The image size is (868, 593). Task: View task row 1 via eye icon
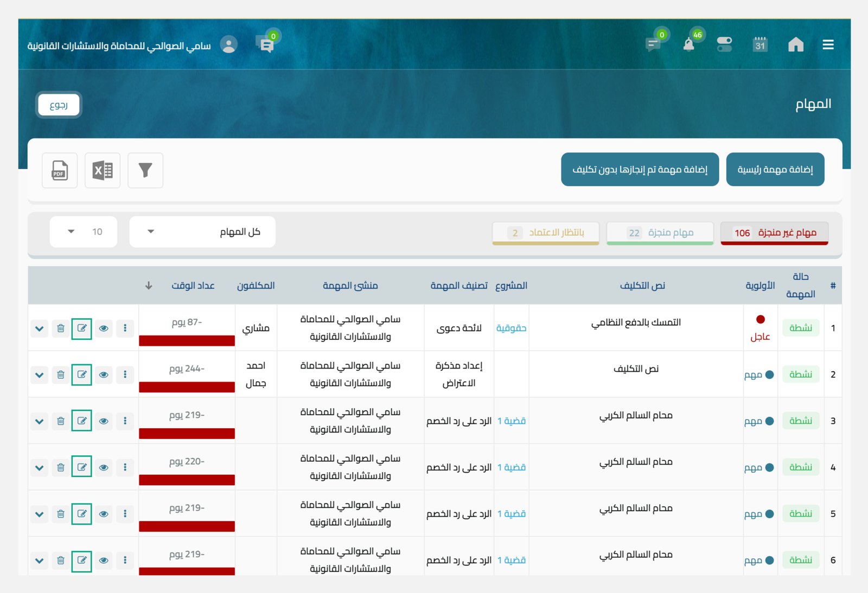pos(104,328)
